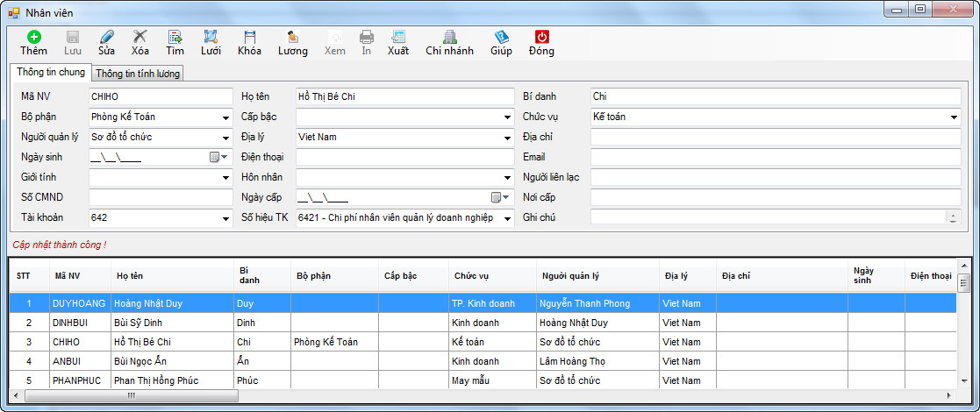Image resolution: width=980 pixels, height=412 pixels.
Task: Open the Chức vụ dropdown list
Action: [954, 117]
